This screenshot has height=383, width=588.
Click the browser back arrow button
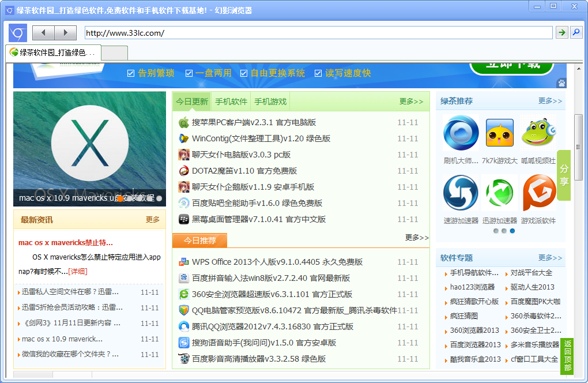(43, 33)
